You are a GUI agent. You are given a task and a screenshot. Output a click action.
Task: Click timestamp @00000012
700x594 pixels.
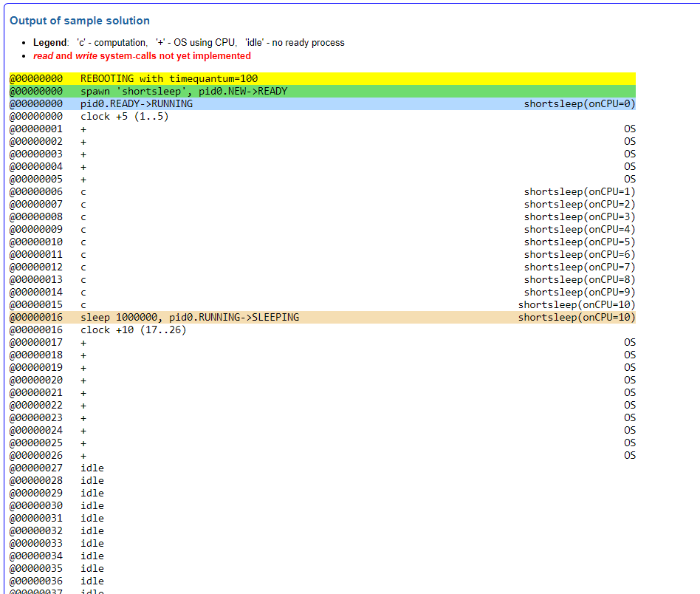(36, 267)
